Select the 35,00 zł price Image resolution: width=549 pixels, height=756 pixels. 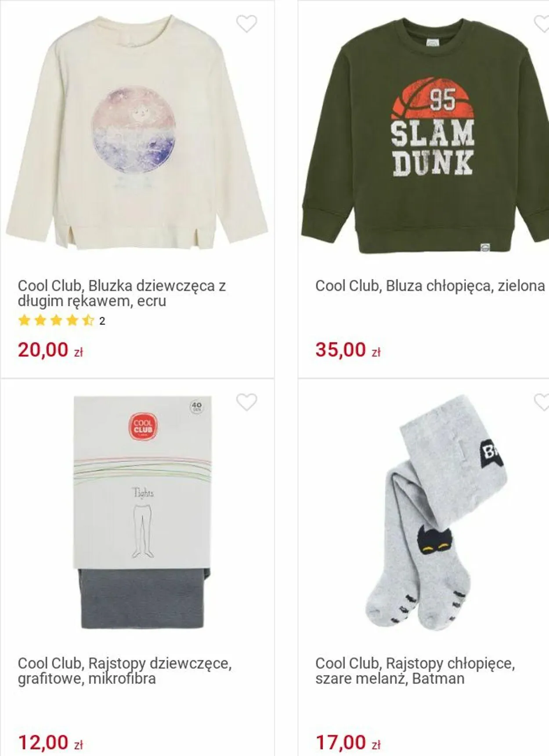pyautogui.click(x=348, y=350)
